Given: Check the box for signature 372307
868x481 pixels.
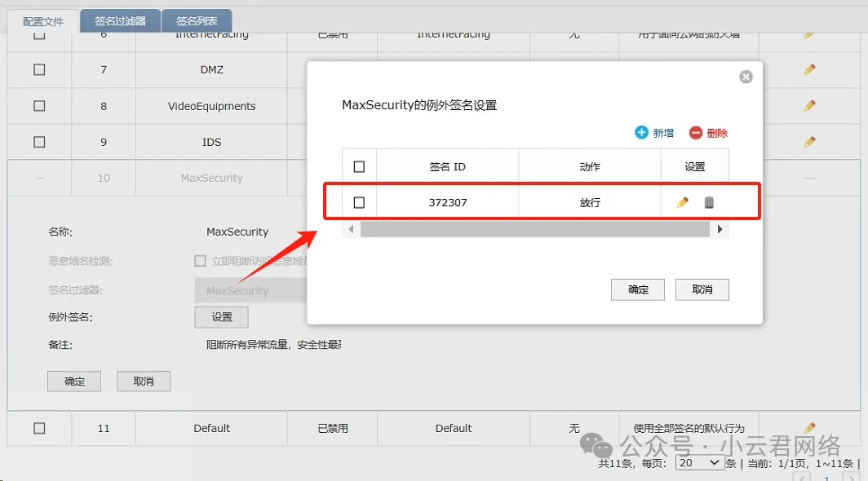Looking at the screenshot, I should pos(359,202).
